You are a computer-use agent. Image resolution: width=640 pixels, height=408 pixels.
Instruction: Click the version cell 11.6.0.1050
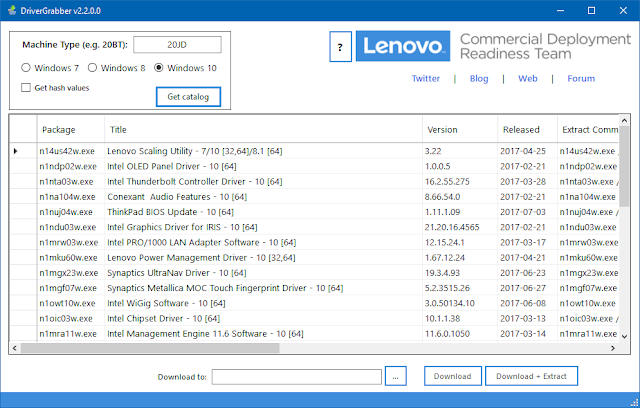pos(460,334)
